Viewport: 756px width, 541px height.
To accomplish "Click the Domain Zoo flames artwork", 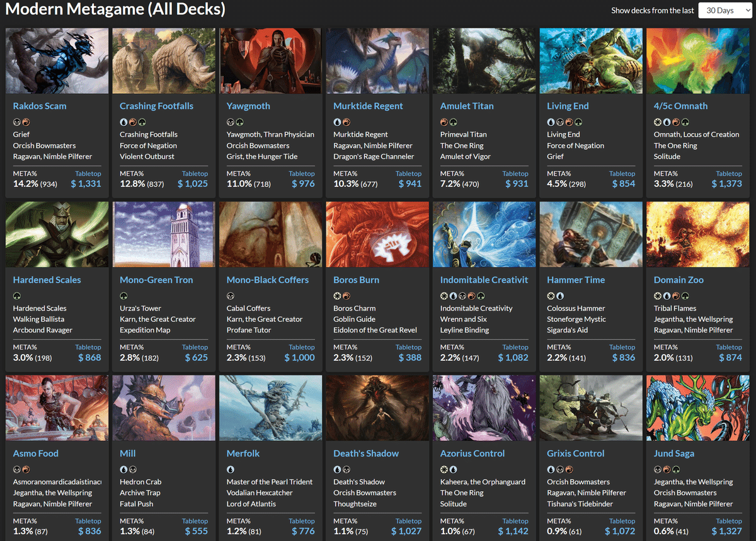I will [x=698, y=234].
